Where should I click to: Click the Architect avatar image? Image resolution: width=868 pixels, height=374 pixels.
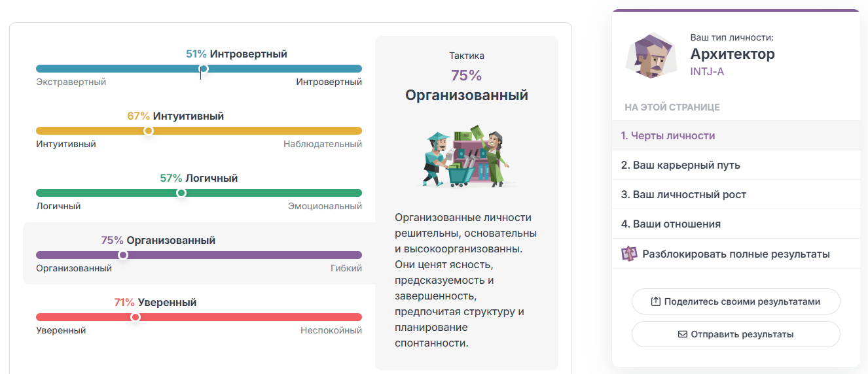(x=651, y=54)
